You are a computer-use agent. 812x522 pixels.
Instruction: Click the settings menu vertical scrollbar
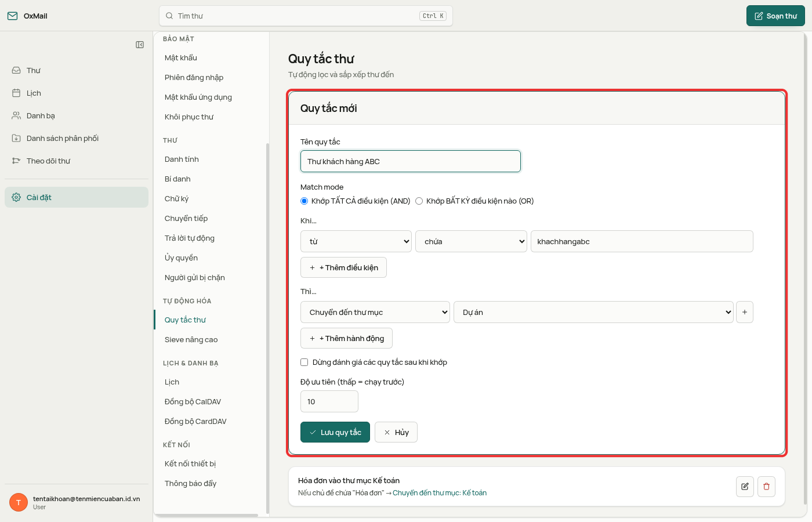[x=267, y=328]
